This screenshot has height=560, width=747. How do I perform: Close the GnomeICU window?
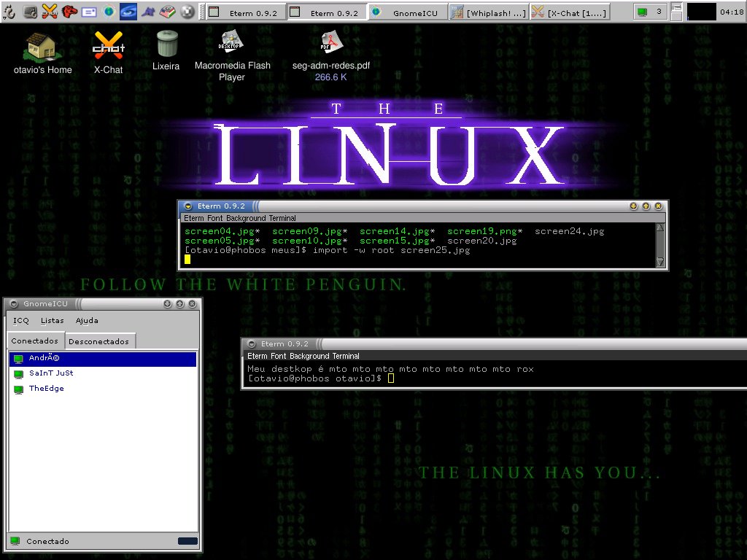(192, 304)
